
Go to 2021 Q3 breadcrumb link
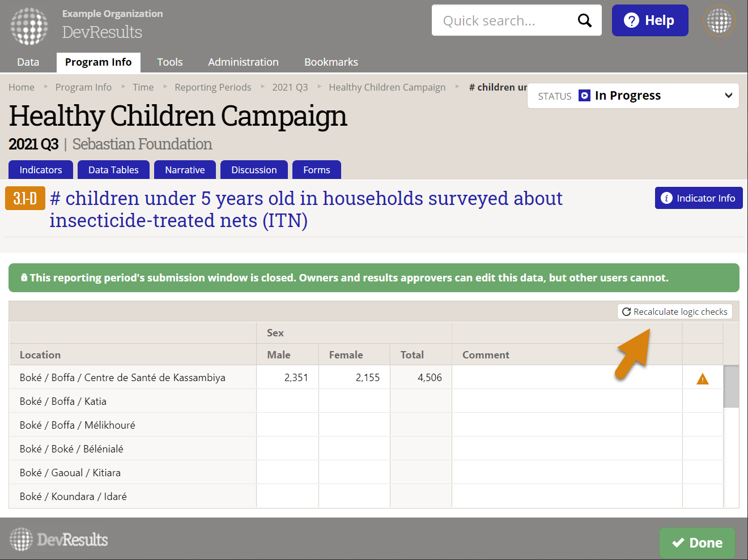[290, 87]
